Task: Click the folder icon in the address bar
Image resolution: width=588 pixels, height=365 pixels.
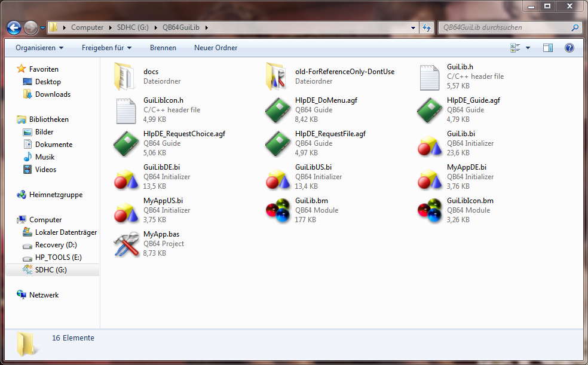Action: pyautogui.click(x=54, y=27)
